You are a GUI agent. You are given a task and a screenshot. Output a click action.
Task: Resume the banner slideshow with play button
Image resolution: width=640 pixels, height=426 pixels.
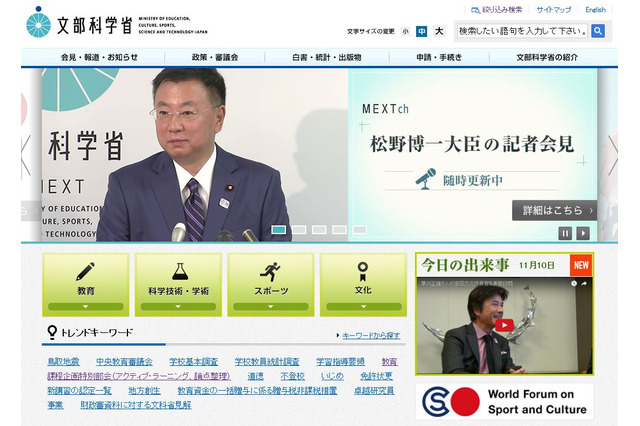coord(583,233)
